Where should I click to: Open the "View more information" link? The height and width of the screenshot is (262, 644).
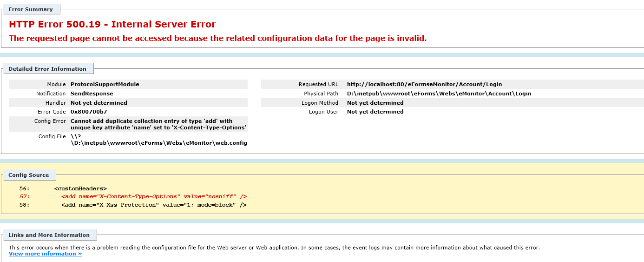[45, 254]
